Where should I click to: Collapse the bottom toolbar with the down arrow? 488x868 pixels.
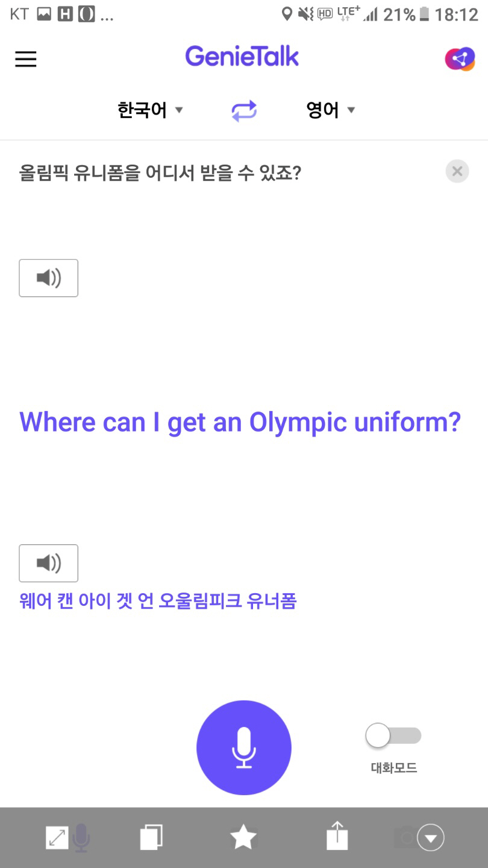431,837
